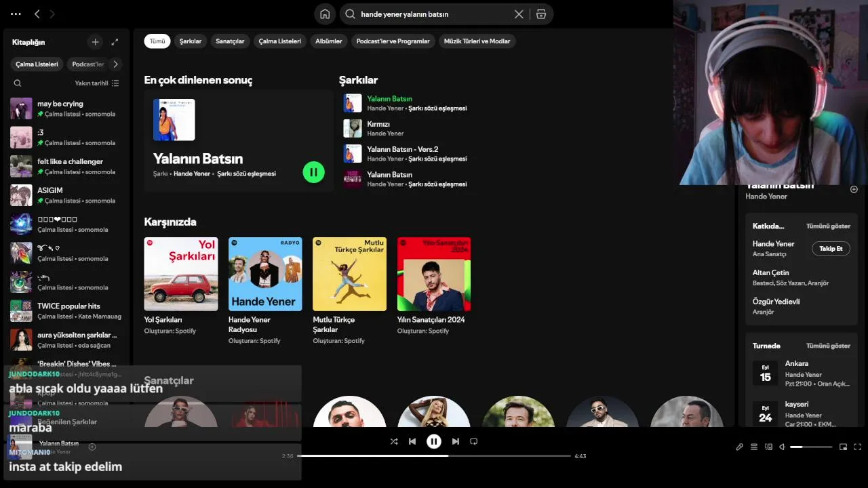Open the aura yükselten şarkılar playlist
This screenshot has height=488, width=868.
pos(65,340)
